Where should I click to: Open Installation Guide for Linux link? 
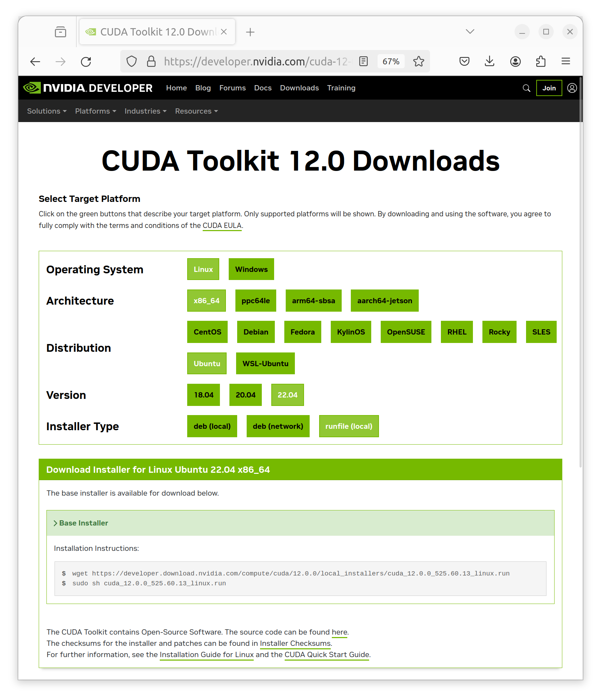point(207,655)
